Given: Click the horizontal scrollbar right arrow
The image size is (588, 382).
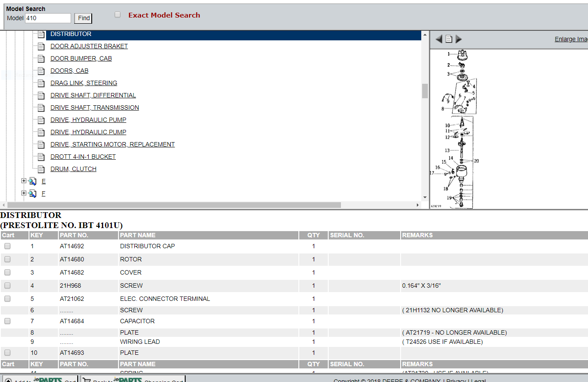Looking at the screenshot, I should pos(418,205).
